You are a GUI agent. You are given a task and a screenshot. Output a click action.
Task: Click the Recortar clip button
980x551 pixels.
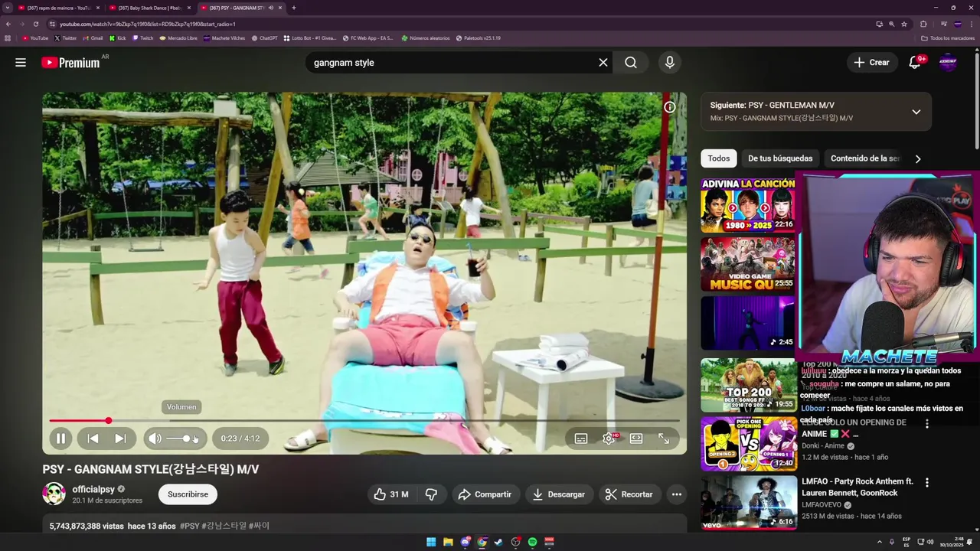point(629,494)
